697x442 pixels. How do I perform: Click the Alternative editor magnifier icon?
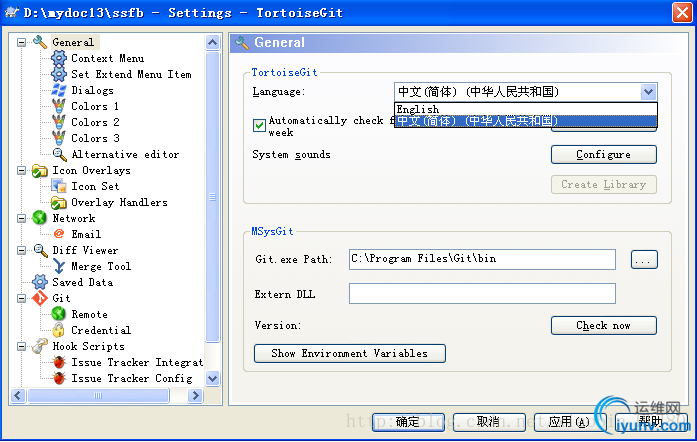(x=59, y=154)
